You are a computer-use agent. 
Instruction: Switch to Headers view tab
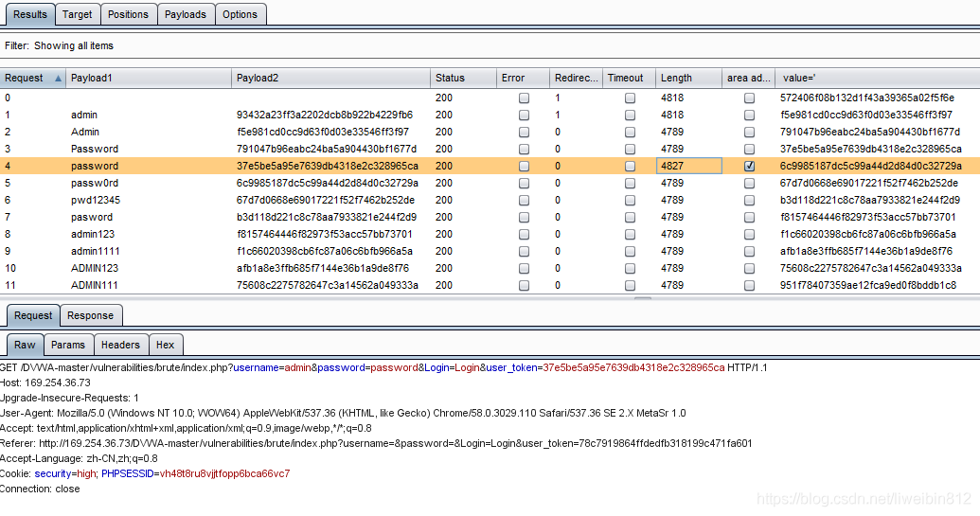120,345
